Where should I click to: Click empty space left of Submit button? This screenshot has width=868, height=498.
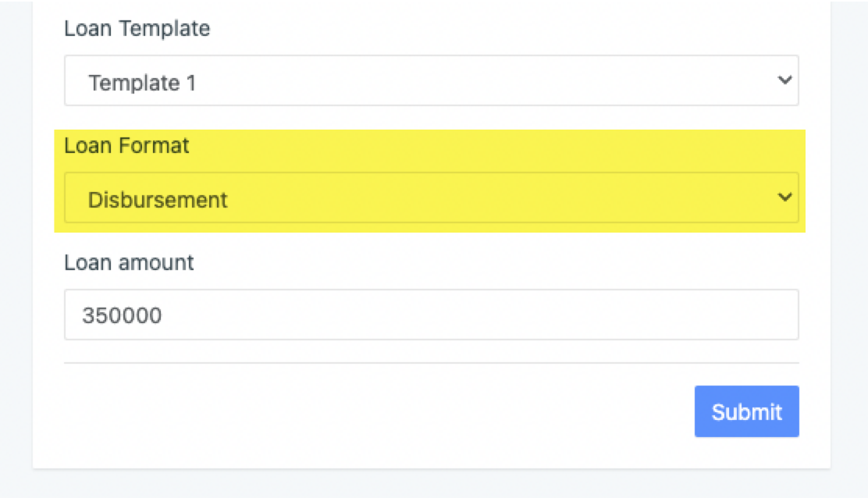click(375, 411)
